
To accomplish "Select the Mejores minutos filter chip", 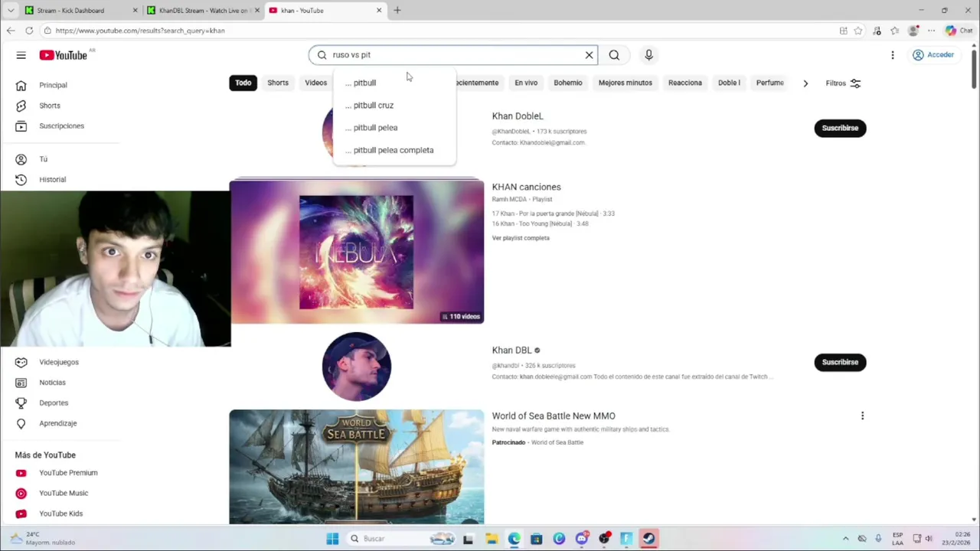I will click(x=626, y=83).
